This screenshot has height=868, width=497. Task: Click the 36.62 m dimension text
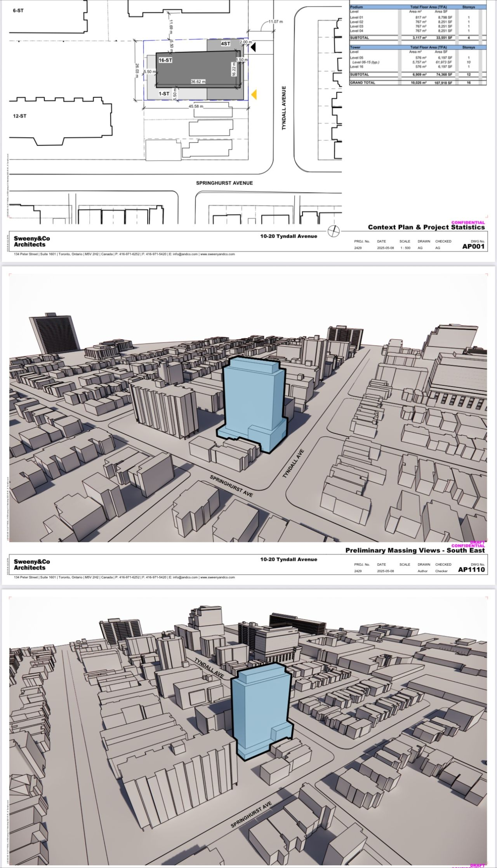click(198, 82)
